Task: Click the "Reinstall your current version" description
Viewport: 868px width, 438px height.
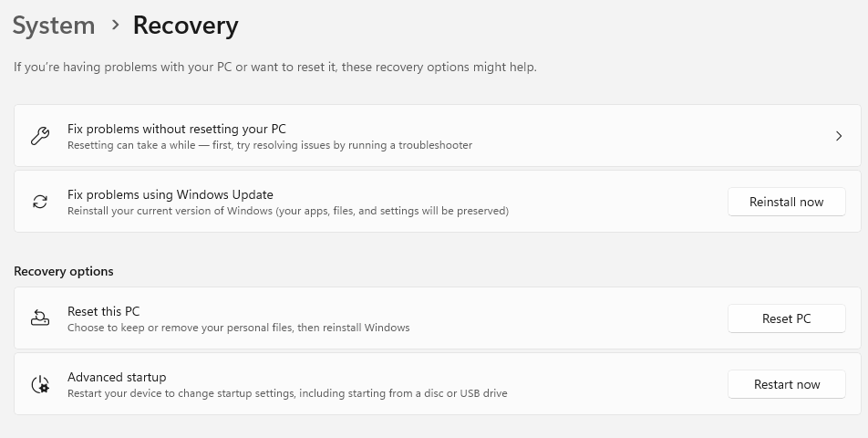Action: (x=288, y=211)
